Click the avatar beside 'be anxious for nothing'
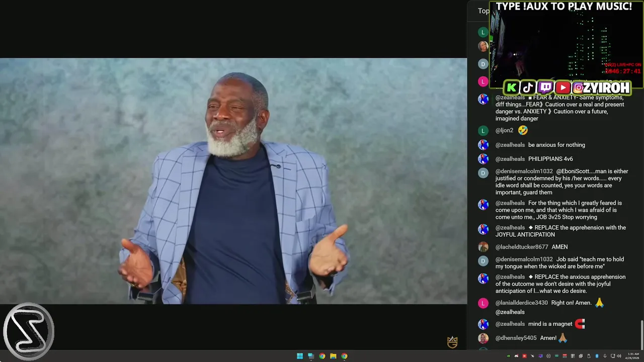644x362 pixels. 483,145
